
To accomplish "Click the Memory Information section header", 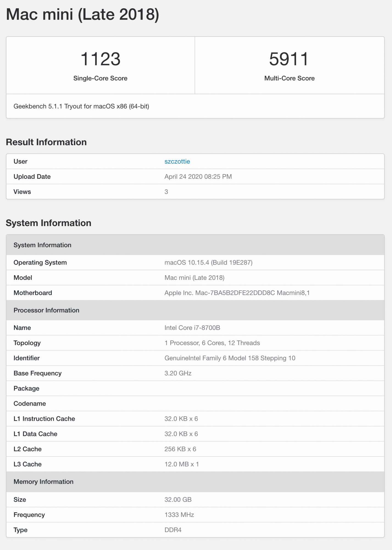I will click(195, 482).
